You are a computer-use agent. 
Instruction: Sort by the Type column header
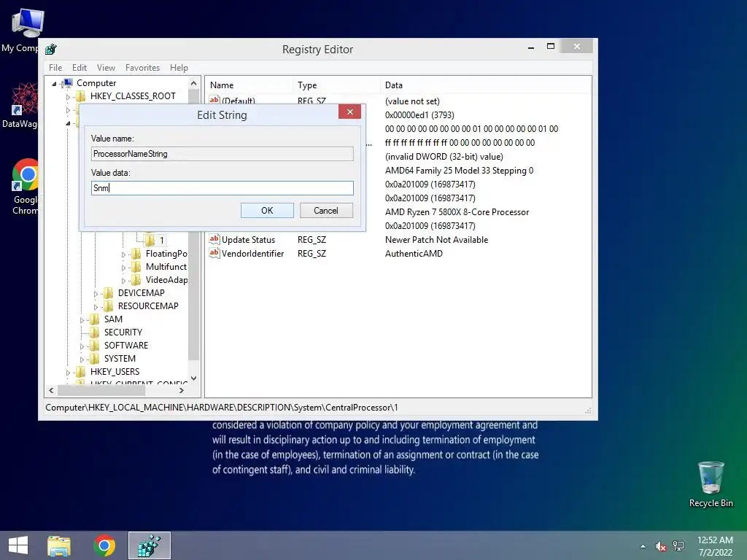[x=336, y=85]
